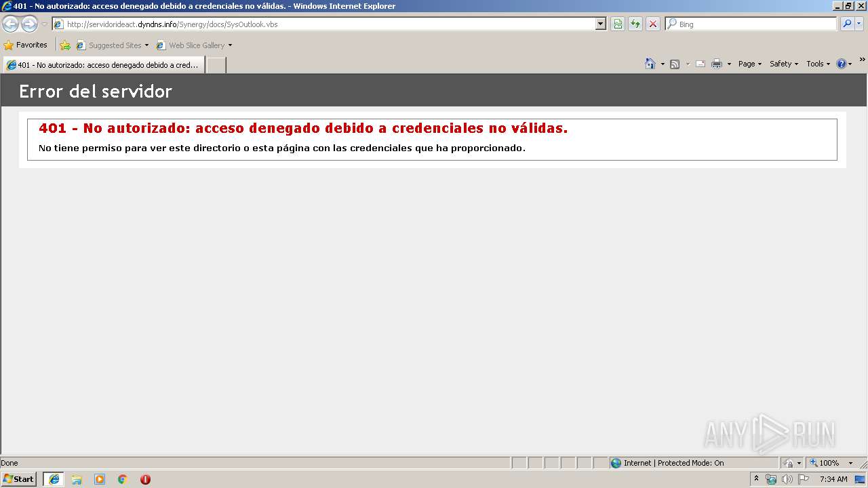Screen dimensions: 868x488
Task: Open Windows Explorer folder taskbar icon
Action: 77,479
